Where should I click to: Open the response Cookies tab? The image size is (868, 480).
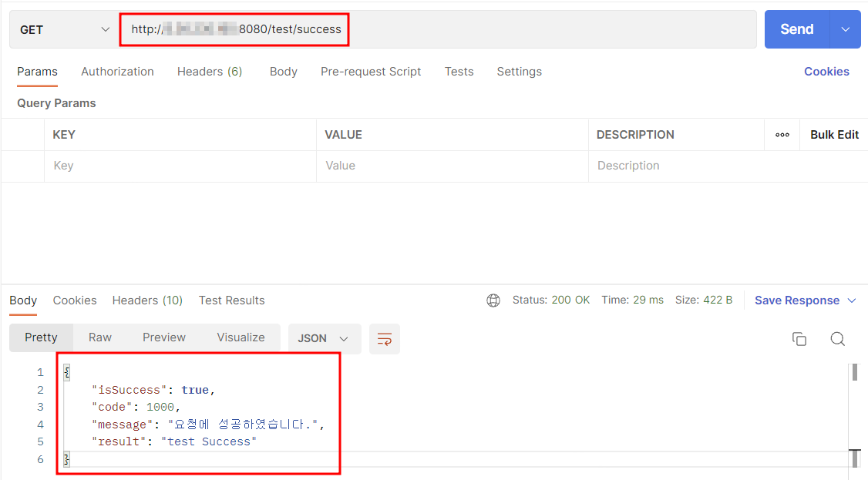75,300
